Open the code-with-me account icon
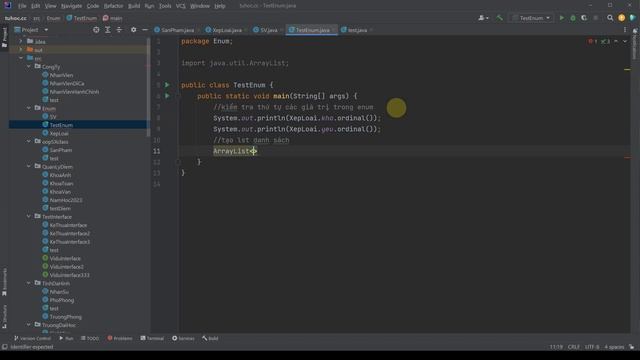The height and width of the screenshot is (360, 640). coord(483,18)
